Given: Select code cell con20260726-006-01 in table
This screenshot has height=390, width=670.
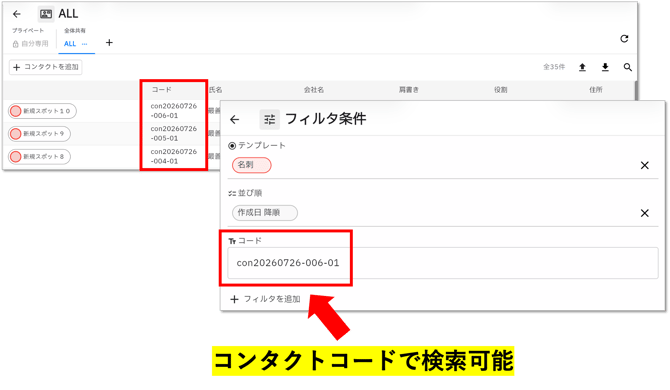Looking at the screenshot, I should [173, 111].
